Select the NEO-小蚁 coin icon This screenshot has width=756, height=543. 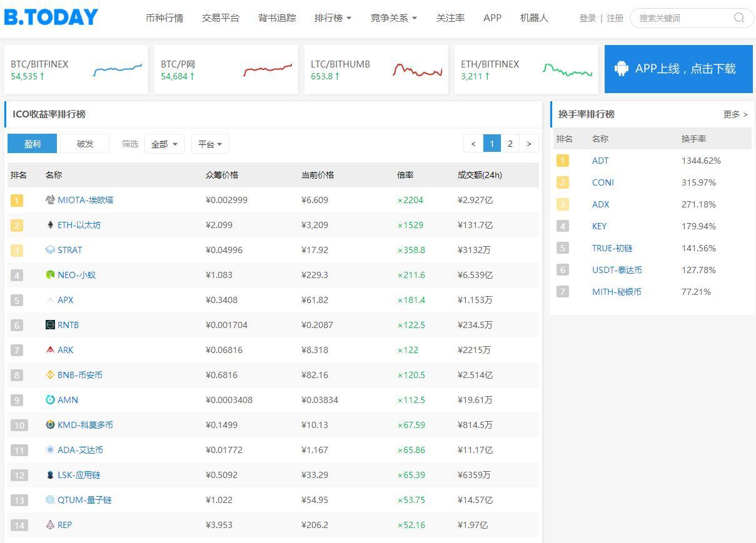pyautogui.click(x=50, y=275)
